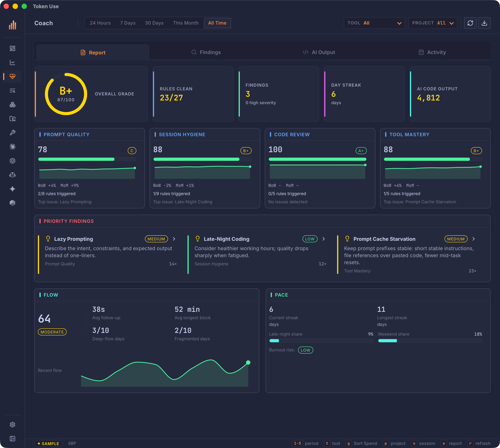Click the refresh icon button

(x=470, y=23)
